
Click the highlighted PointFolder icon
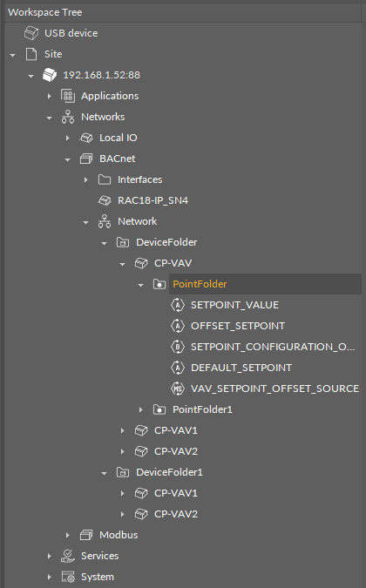(x=159, y=284)
